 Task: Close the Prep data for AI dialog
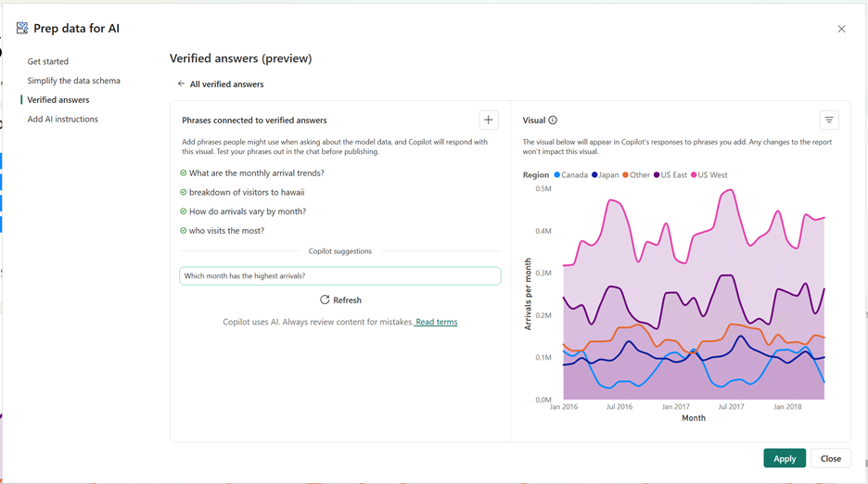tap(841, 29)
